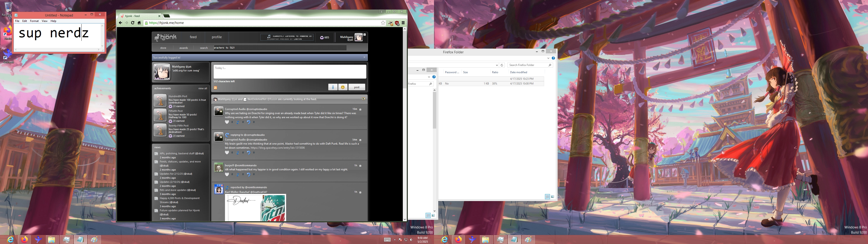Click the Fiftieth Post achievement badge
868x244 pixels.
pyautogui.click(x=160, y=115)
